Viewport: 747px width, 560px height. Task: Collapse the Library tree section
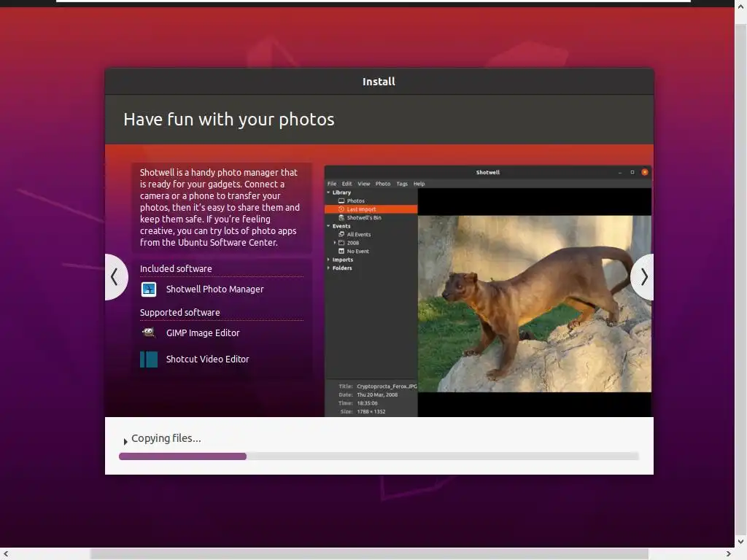point(329,192)
